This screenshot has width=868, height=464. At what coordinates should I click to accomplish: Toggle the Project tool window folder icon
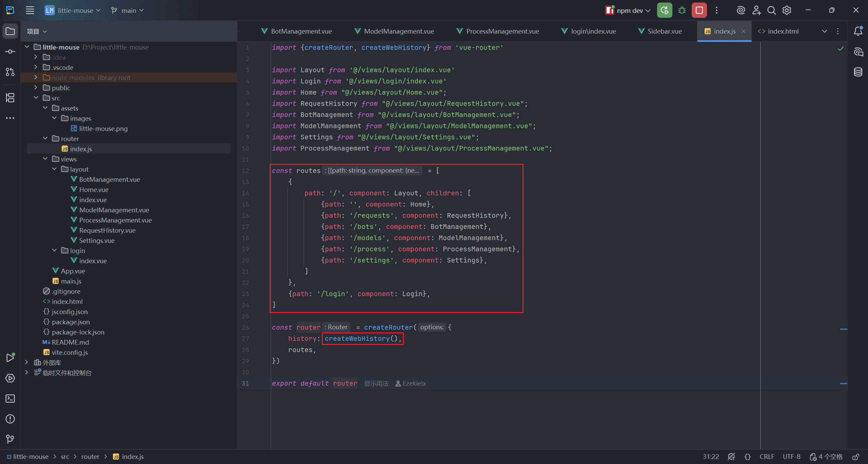click(10, 31)
